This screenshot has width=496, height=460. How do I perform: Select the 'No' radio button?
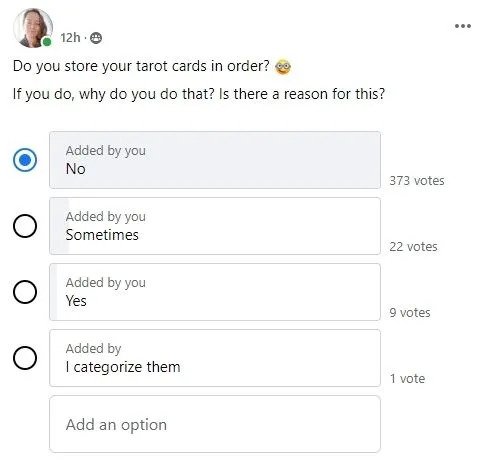click(25, 160)
